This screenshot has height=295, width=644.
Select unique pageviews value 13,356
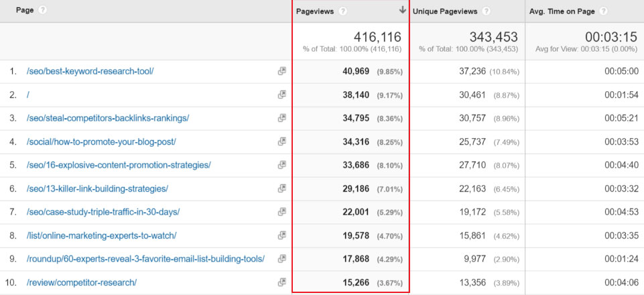click(x=472, y=282)
